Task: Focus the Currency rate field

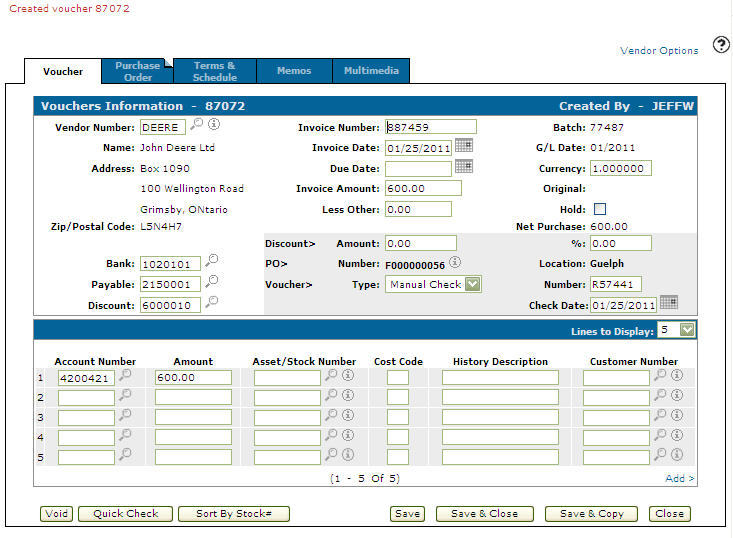Action: pyautogui.click(x=621, y=168)
